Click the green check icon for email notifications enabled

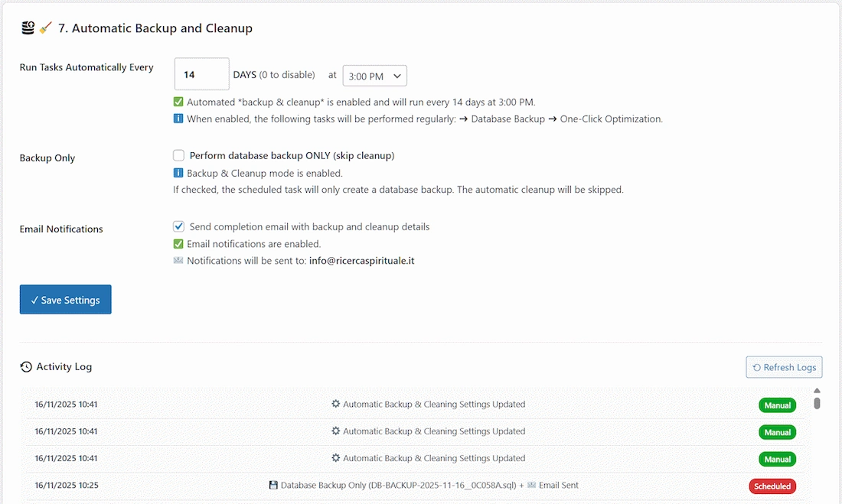pyautogui.click(x=180, y=243)
